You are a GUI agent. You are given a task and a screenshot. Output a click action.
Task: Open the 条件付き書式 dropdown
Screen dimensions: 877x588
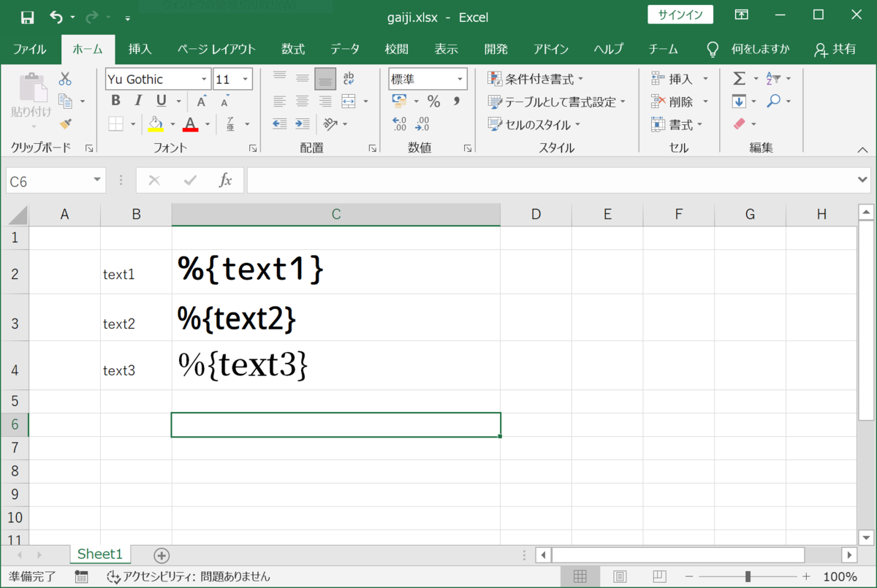coord(535,78)
